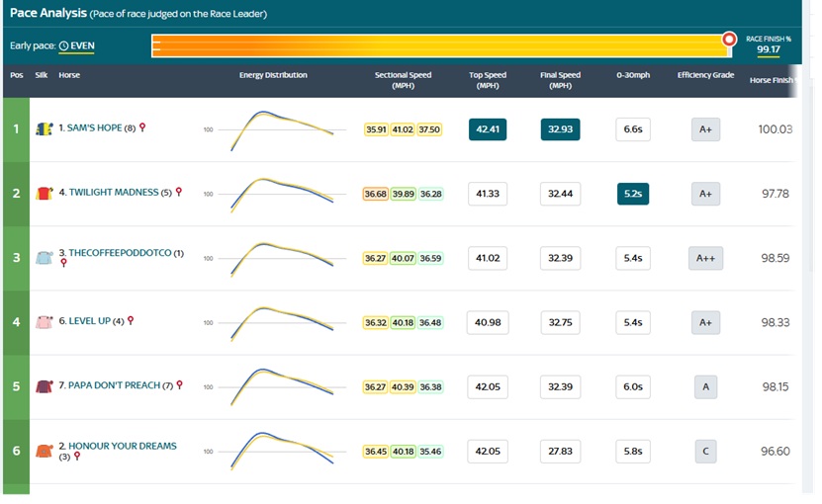
Task: Click Twilight Madness red silk icon
Action: pyautogui.click(x=44, y=194)
